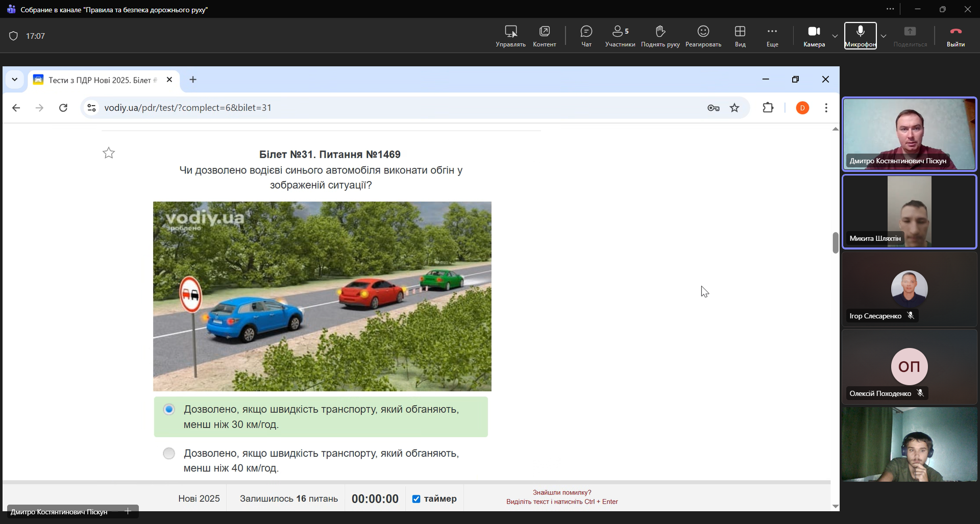Screen dimensions: 980x524
Task: Toggle the Camera on or off
Action: [814, 36]
